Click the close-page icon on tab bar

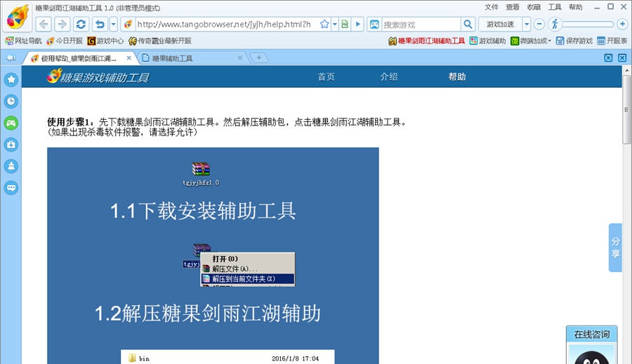coord(622,58)
